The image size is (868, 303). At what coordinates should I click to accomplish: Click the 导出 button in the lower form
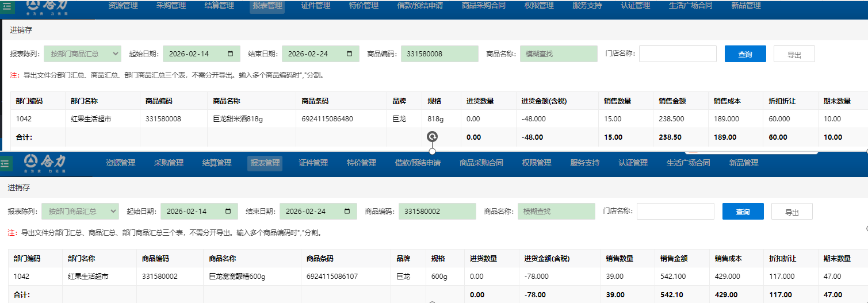tap(791, 212)
